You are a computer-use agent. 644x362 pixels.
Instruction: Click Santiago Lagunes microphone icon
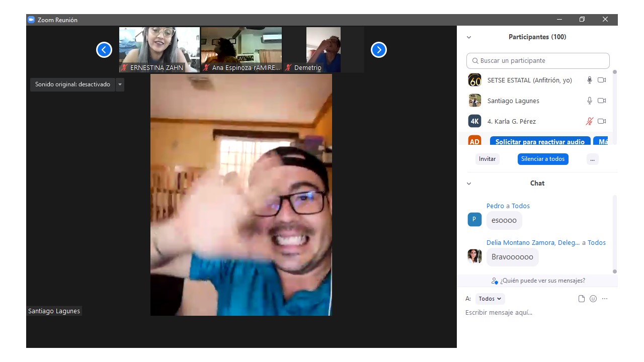click(590, 101)
